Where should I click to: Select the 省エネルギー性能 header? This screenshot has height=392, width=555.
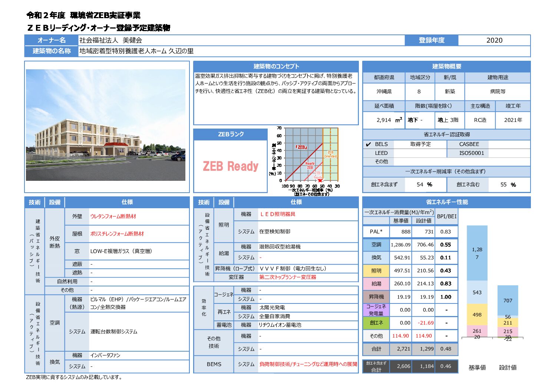(446, 202)
